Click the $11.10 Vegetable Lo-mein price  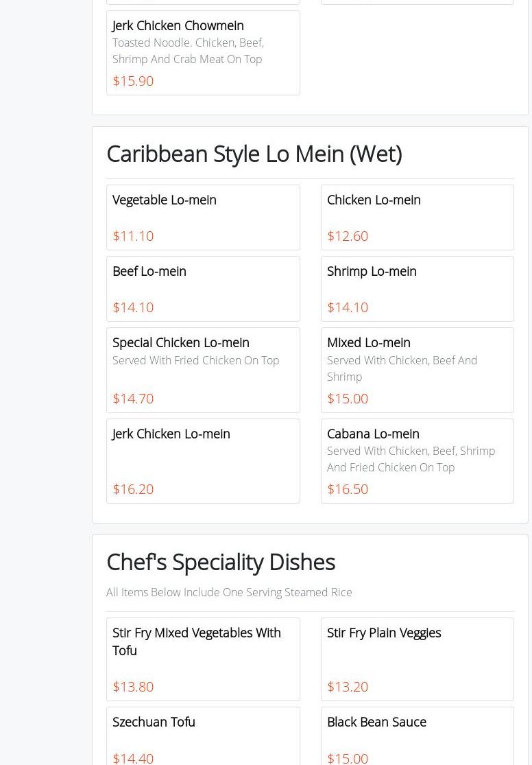point(133,236)
